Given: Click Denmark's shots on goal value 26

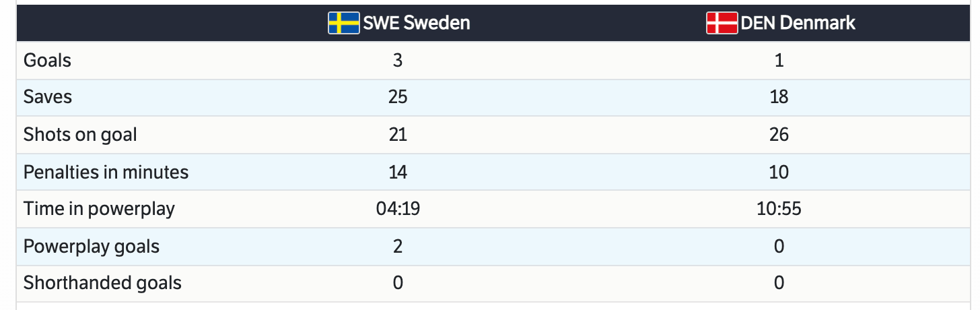Looking at the screenshot, I should (x=779, y=135).
